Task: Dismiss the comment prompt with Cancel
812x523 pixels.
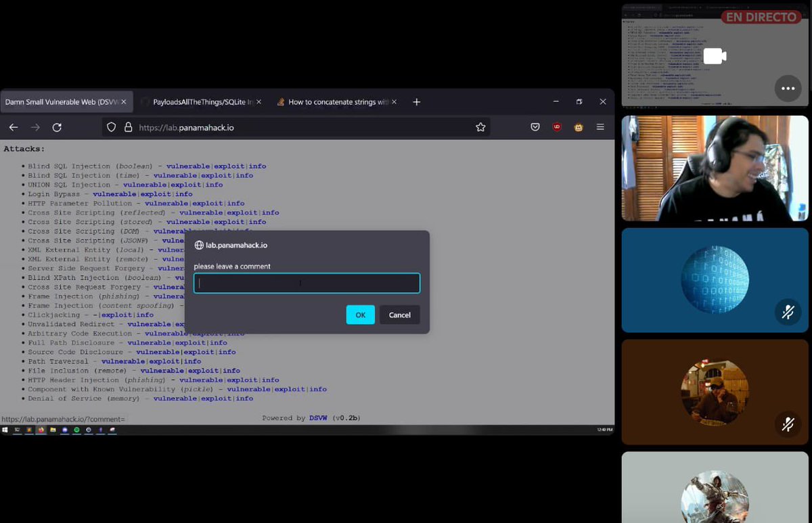Action: click(x=399, y=315)
